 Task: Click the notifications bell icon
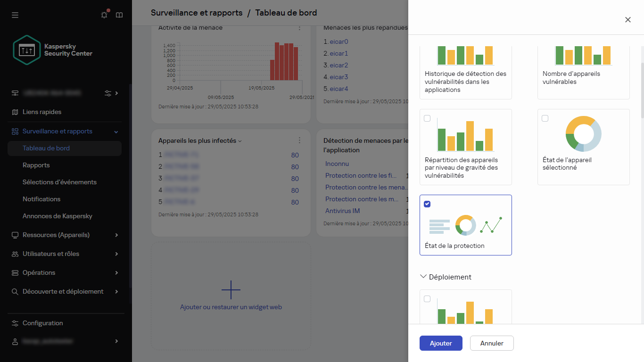(x=104, y=15)
